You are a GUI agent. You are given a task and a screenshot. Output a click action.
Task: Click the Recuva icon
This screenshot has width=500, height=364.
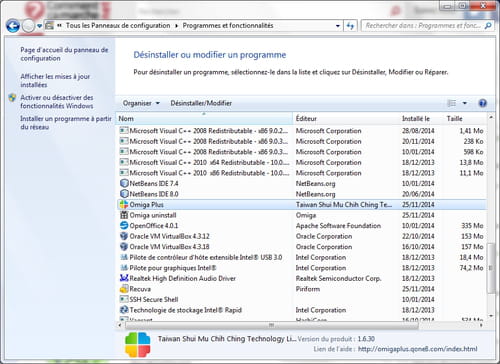124,289
